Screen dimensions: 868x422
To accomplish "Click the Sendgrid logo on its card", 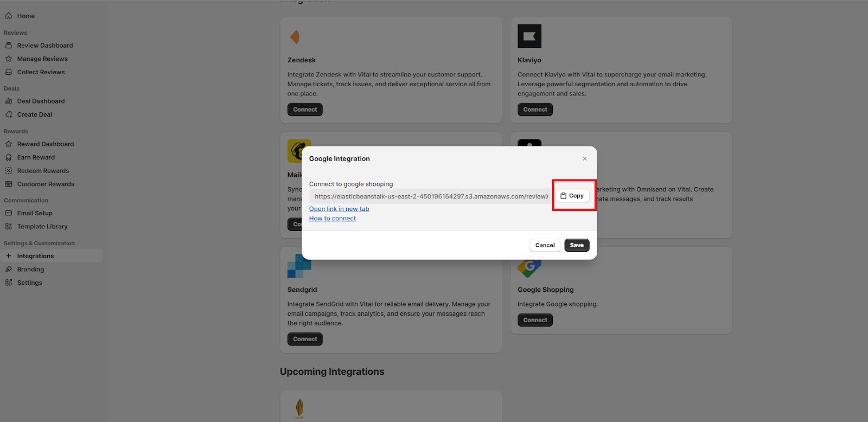I will click(x=299, y=266).
